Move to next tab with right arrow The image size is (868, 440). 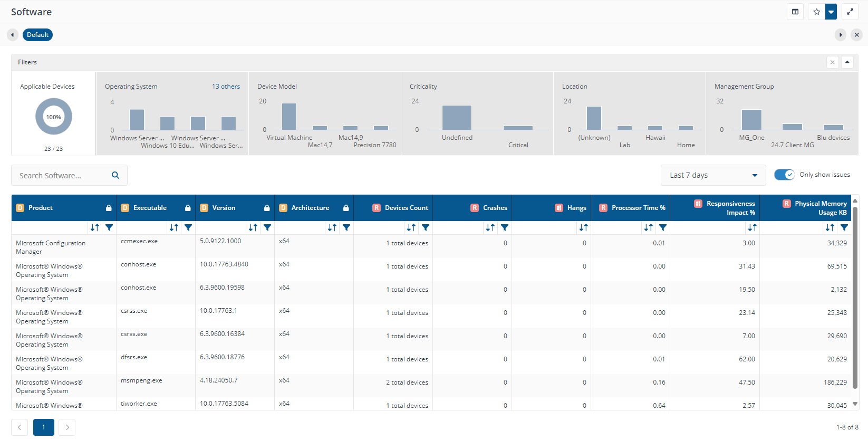pyautogui.click(x=841, y=35)
